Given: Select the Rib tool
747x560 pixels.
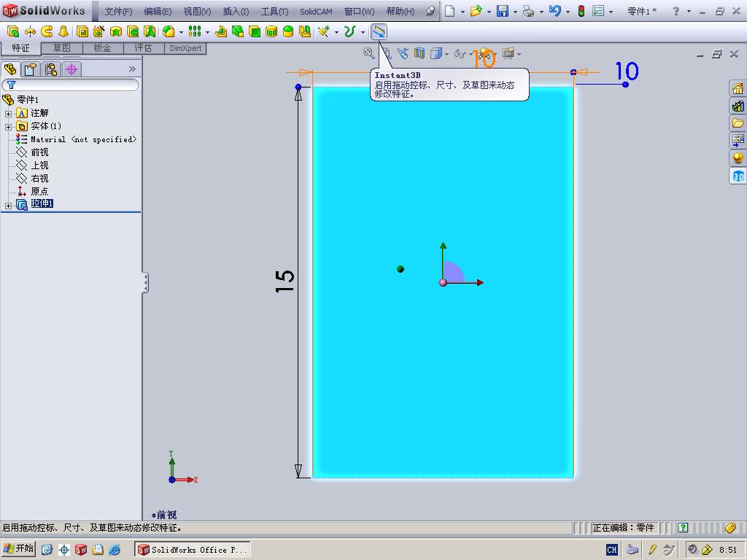Looking at the screenshot, I should 220,31.
